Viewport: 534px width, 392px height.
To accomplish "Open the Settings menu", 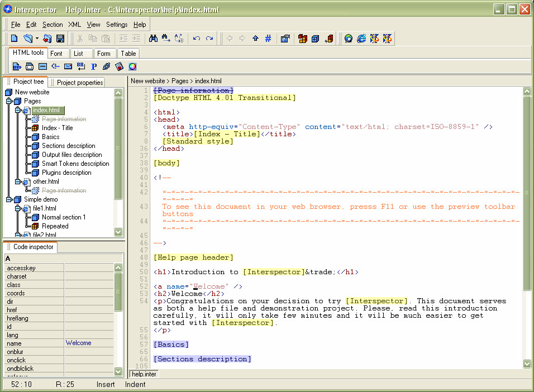I will [x=117, y=25].
